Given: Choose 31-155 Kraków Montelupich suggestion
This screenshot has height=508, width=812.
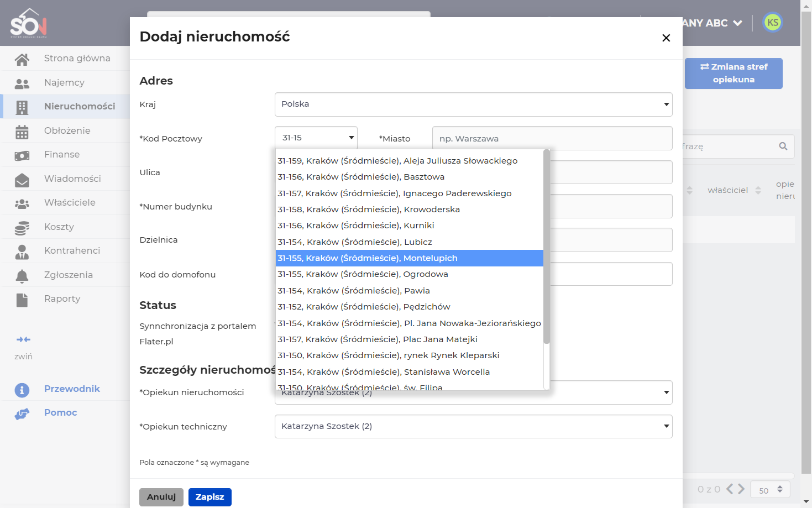Looking at the screenshot, I should click(x=410, y=258).
